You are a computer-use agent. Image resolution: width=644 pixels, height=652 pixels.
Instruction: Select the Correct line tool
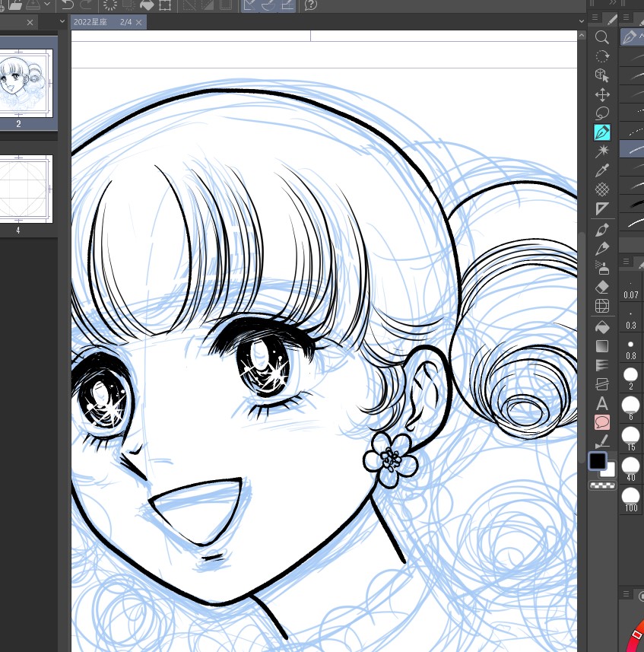pyautogui.click(x=601, y=441)
